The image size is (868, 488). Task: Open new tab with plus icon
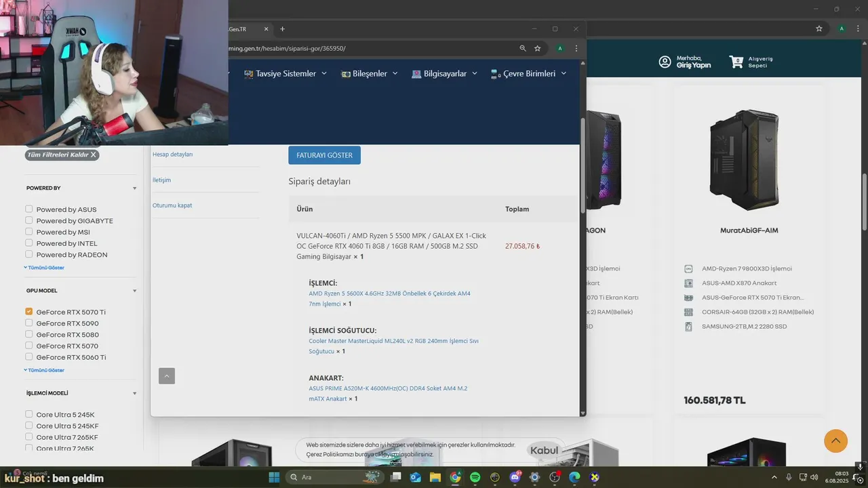click(283, 29)
